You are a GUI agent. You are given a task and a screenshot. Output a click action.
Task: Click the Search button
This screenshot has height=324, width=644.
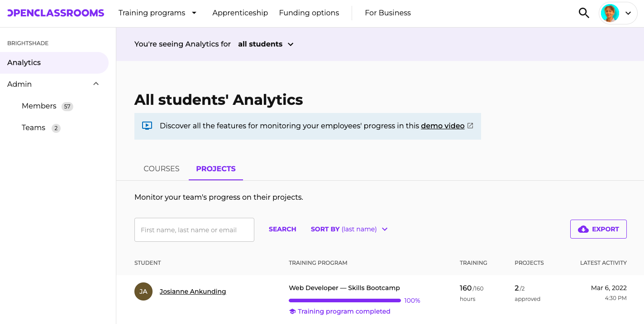282,229
